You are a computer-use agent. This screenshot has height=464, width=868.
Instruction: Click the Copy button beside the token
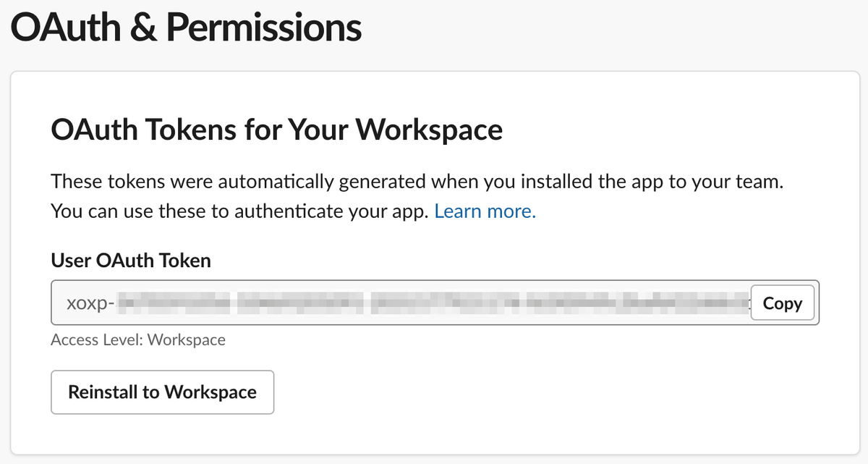click(782, 303)
